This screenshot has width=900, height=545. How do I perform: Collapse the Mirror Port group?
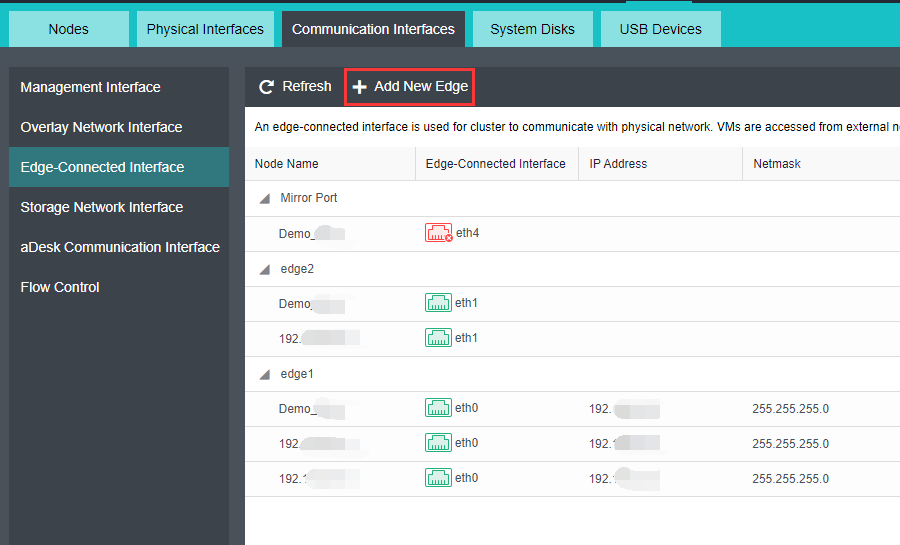pos(265,198)
